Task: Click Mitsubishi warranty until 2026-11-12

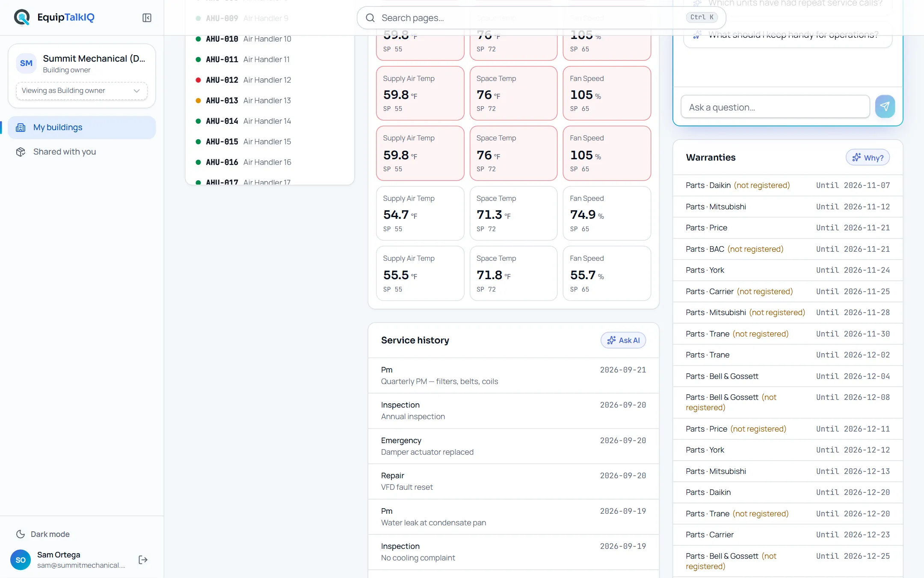Action: [x=788, y=207]
